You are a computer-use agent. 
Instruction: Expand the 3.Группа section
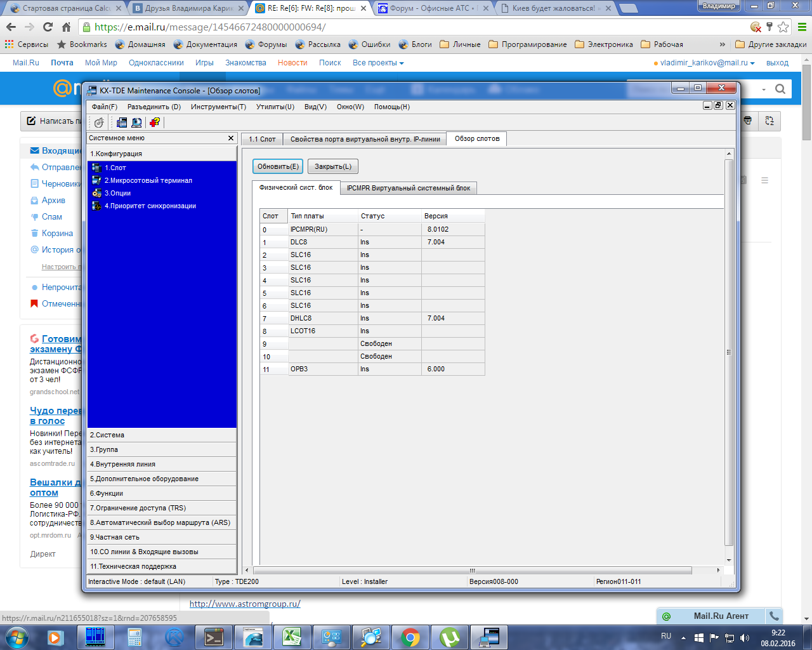(162, 449)
